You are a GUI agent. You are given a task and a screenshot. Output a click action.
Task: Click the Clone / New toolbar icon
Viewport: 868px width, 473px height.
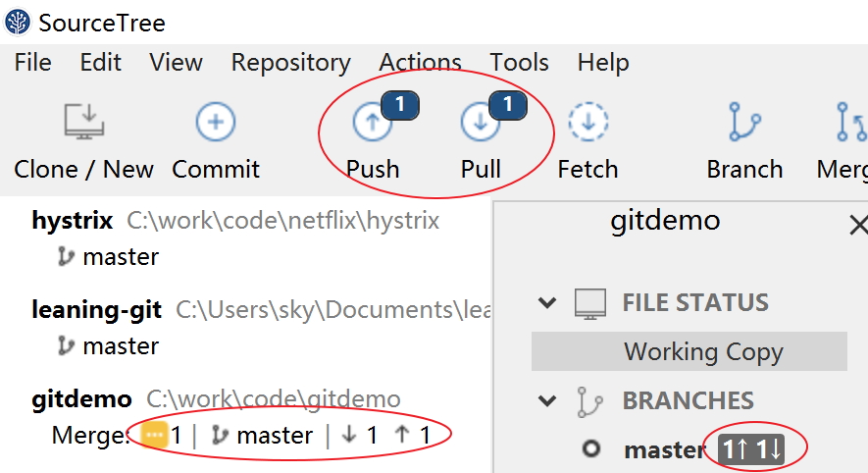click(x=84, y=123)
